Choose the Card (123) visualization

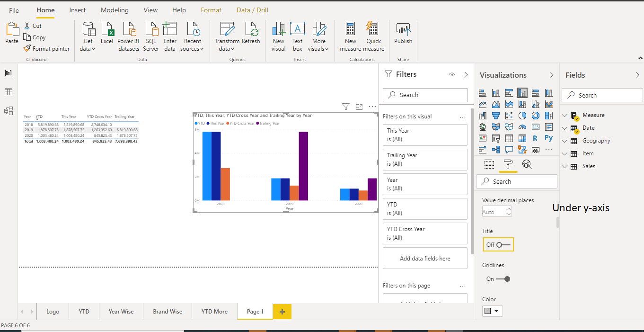(536, 127)
